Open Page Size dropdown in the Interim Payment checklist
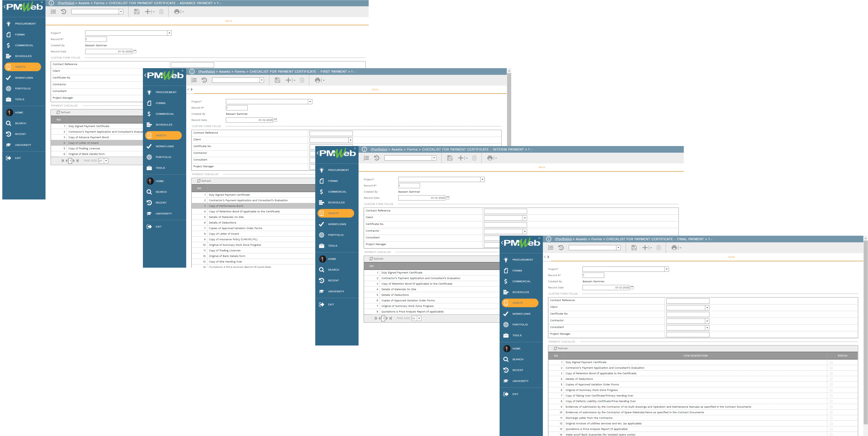 point(419,318)
